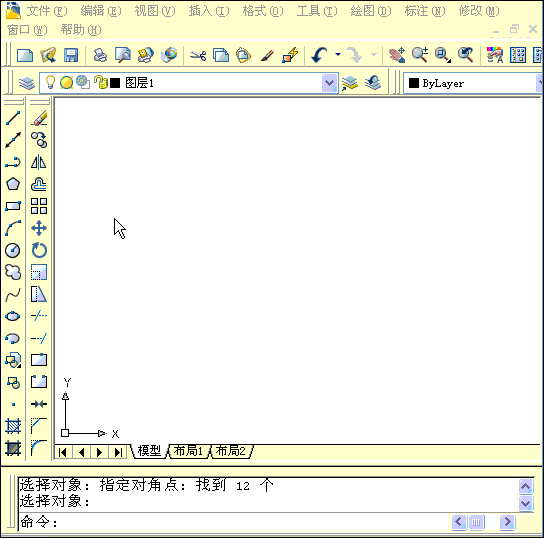Select the Ellipse tool
The width and height of the screenshot is (544, 538).
13,316
